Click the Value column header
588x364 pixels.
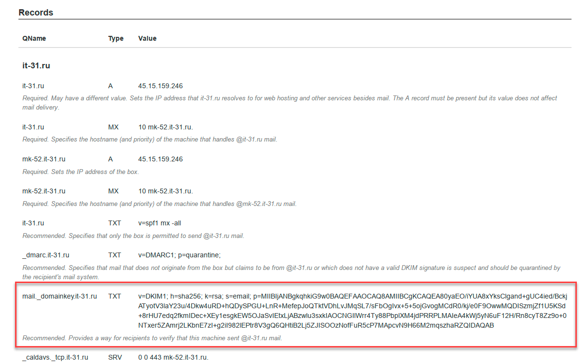click(147, 38)
